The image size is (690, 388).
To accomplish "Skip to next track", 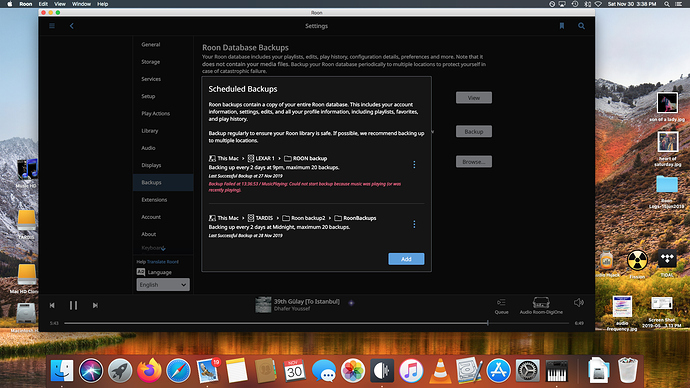I will pyautogui.click(x=95, y=305).
